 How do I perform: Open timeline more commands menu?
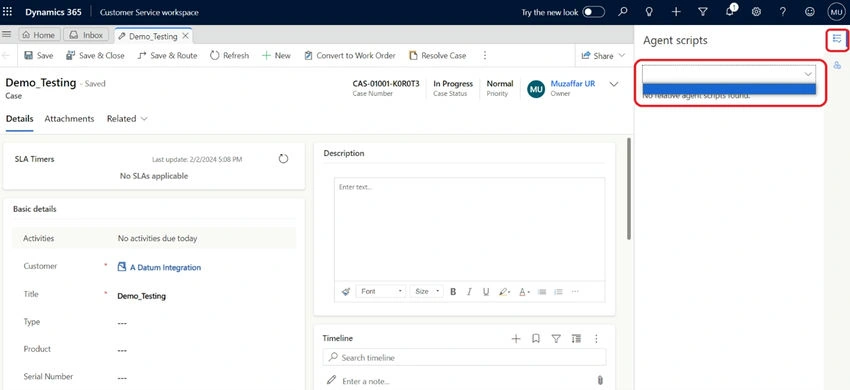(596, 338)
